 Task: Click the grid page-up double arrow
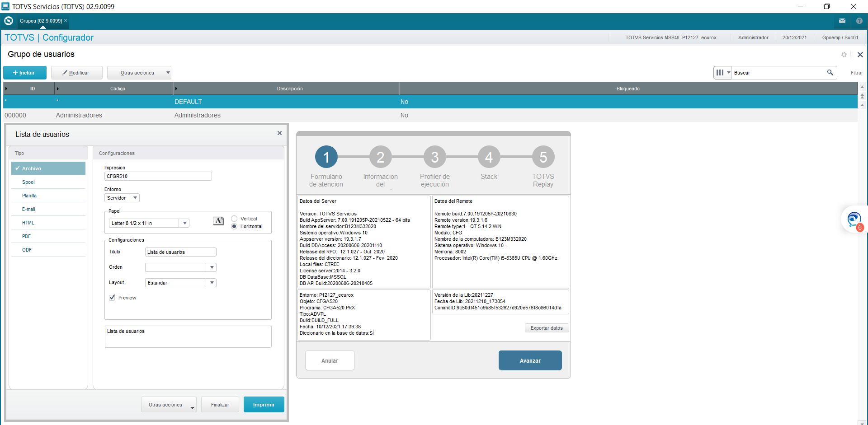862,96
